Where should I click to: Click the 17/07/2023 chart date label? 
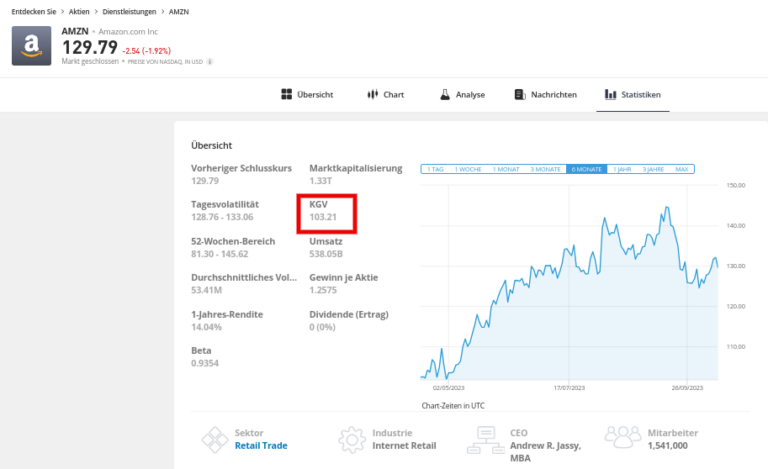(x=569, y=388)
